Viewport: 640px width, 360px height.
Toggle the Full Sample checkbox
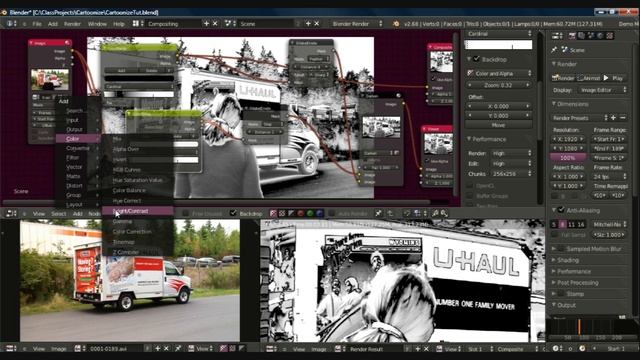[554, 235]
